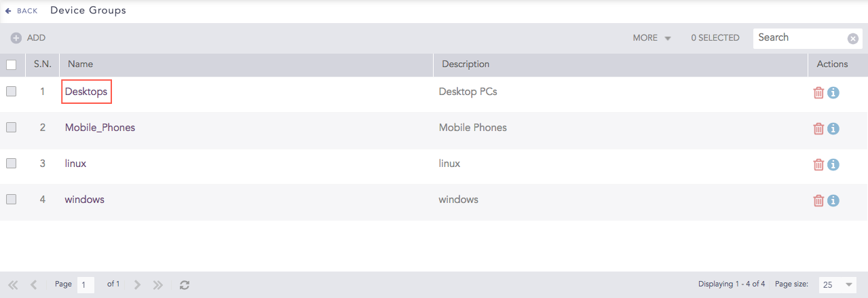
Task: Click the S.N. column header
Action: 43,64
